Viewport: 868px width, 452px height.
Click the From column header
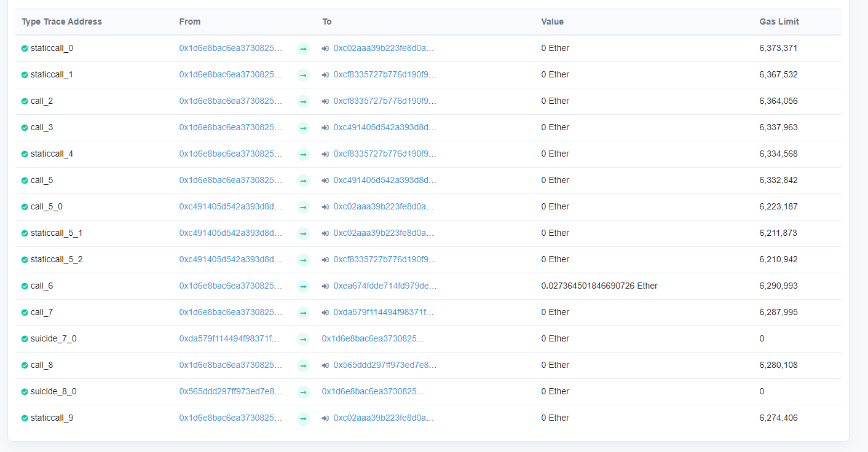click(x=190, y=21)
